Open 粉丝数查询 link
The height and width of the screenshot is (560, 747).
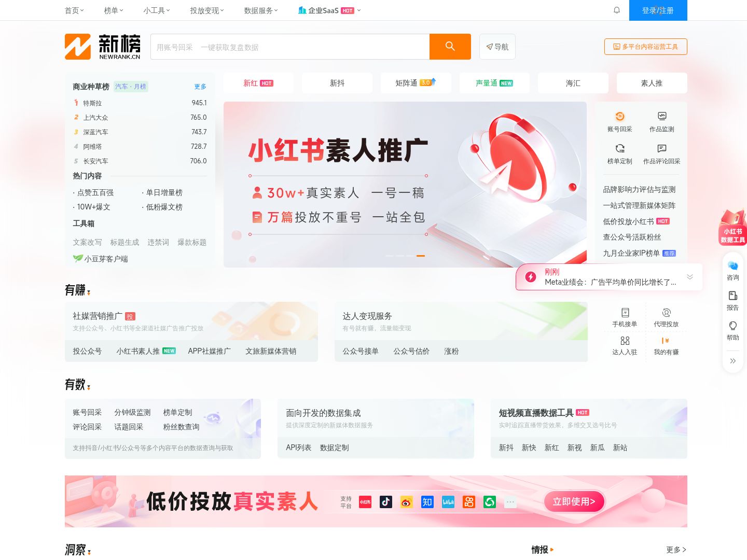181,427
